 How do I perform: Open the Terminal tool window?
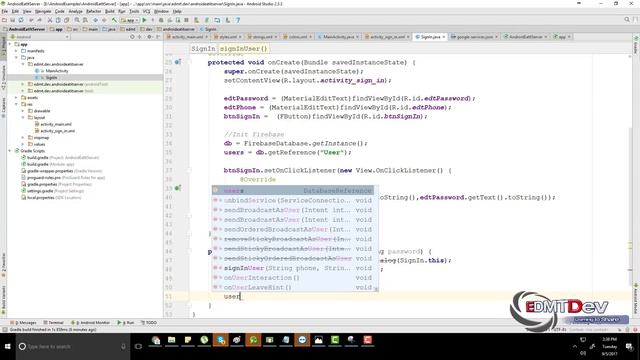pos(53,322)
